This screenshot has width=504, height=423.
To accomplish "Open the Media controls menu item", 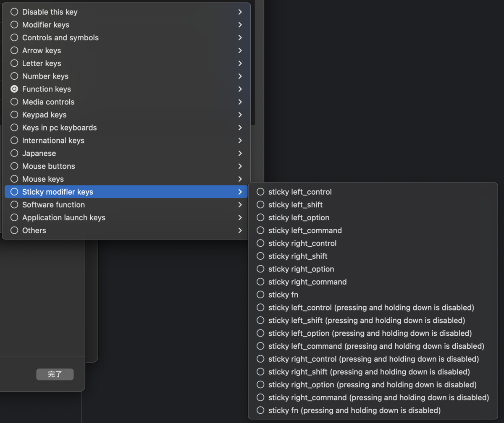I will pyautogui.click(x=48, y=102).
